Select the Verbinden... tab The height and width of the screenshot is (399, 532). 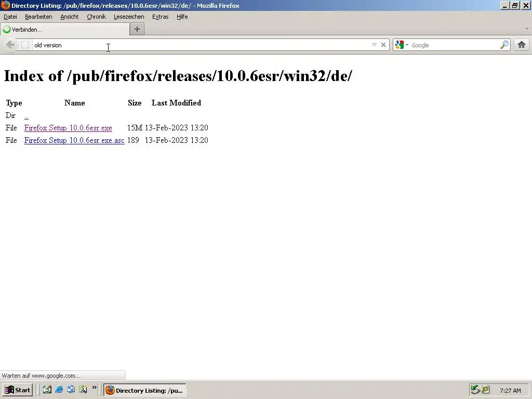65,30
